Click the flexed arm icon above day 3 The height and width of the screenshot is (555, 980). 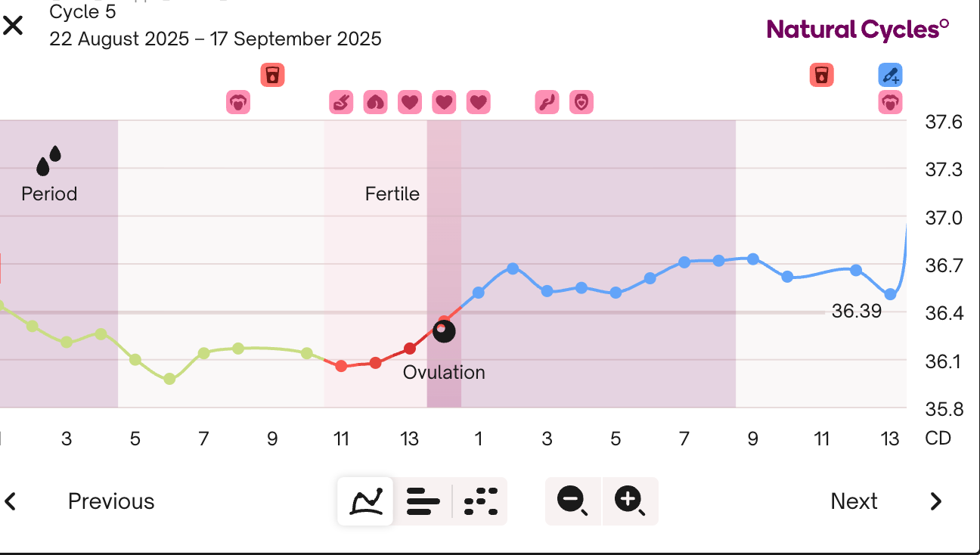point(547,101)
